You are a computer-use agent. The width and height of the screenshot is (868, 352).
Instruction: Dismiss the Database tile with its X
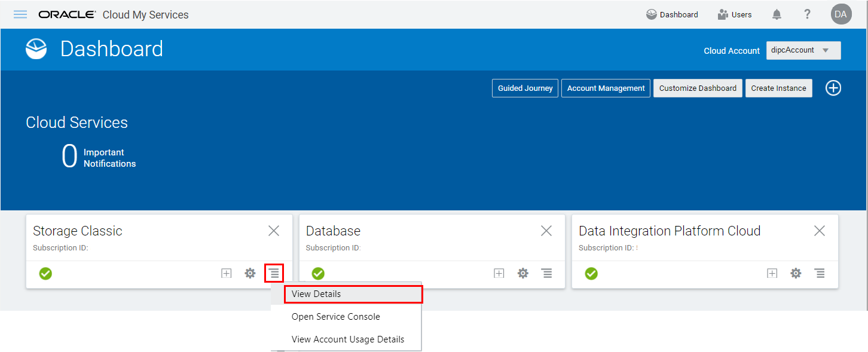pos(546,230)
